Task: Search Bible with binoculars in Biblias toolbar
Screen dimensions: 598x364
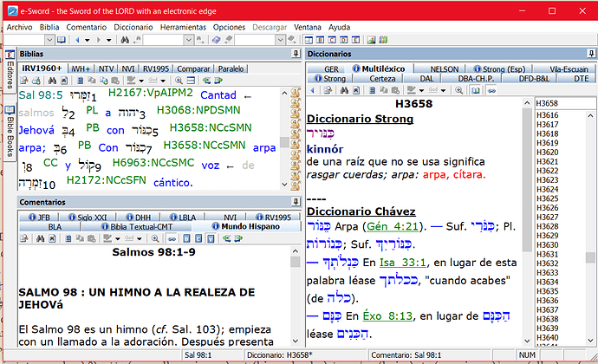Action: pos(52,81)
